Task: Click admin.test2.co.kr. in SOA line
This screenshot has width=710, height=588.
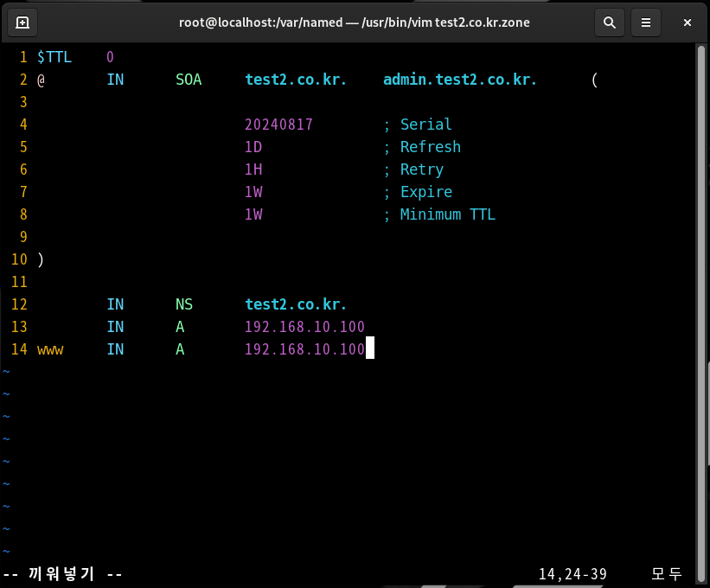Action: tap(459, 80)
